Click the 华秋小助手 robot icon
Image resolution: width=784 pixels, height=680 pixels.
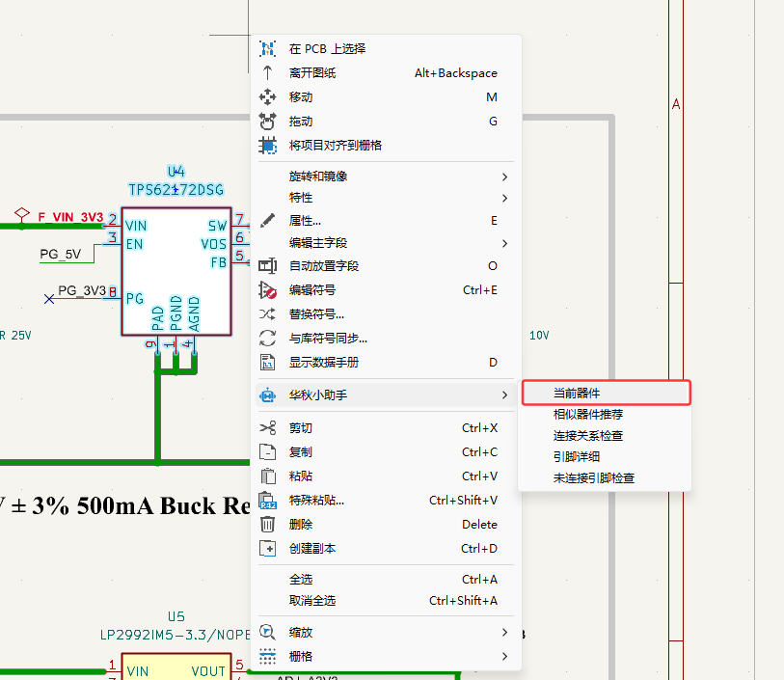(268, 394)
